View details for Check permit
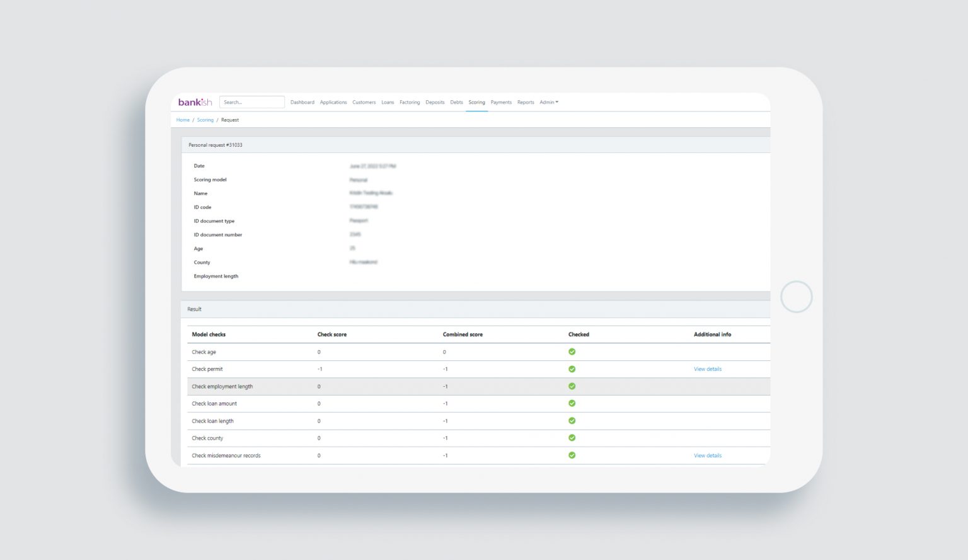 (x=707, y=369)
